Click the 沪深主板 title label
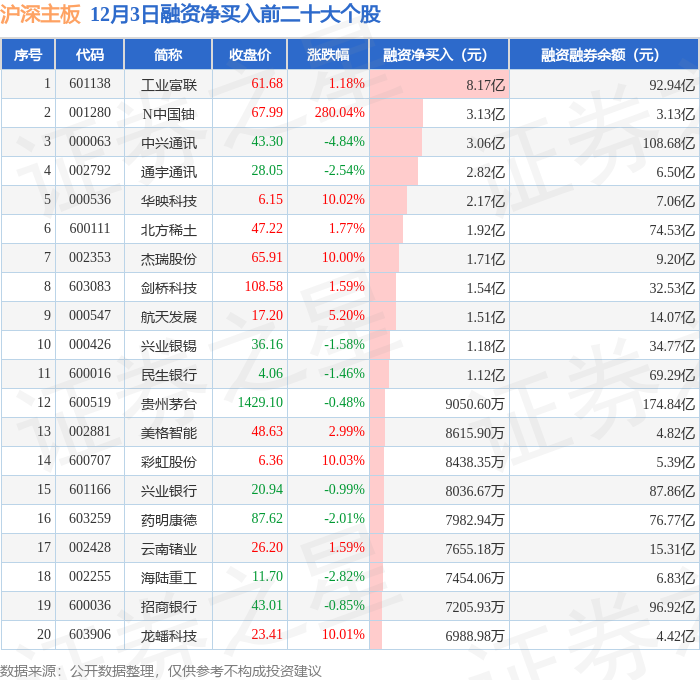 click(x=40, y=14)
